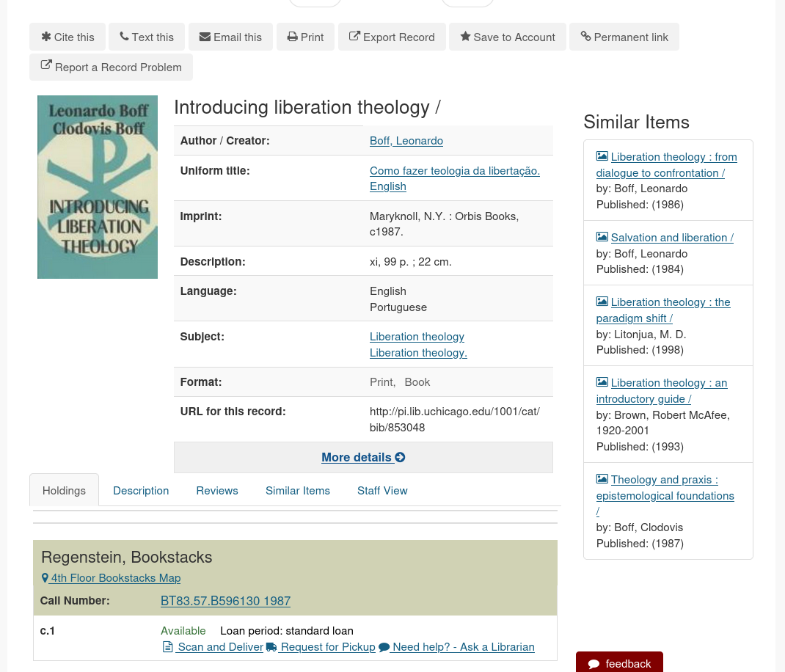Open the Staff View tab
The width and height of the screenshot is (785, 672).
[x=382, y=490]
